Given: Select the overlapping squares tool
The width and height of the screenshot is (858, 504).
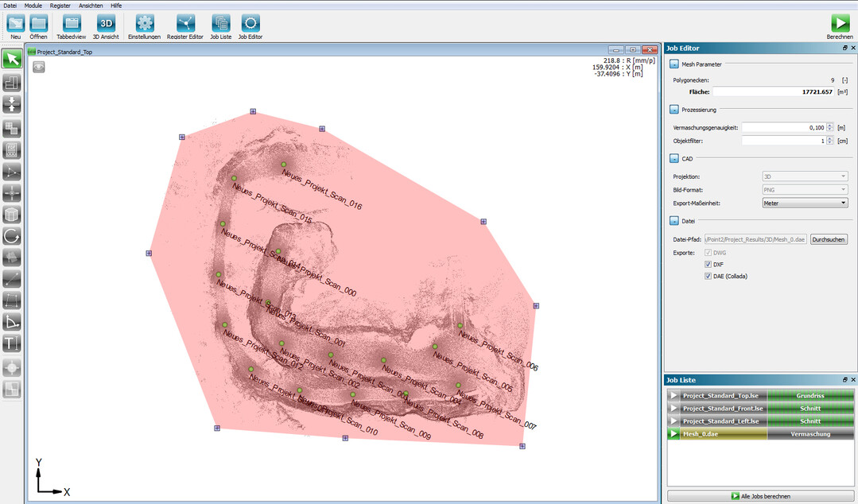Looking at the screenshot, I should tap(12, 129).
